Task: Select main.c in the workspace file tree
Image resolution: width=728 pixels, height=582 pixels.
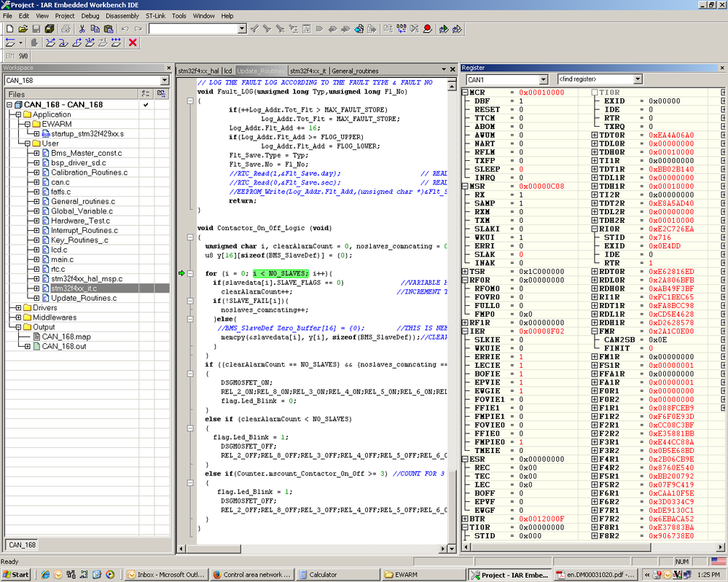Action: 62,259
